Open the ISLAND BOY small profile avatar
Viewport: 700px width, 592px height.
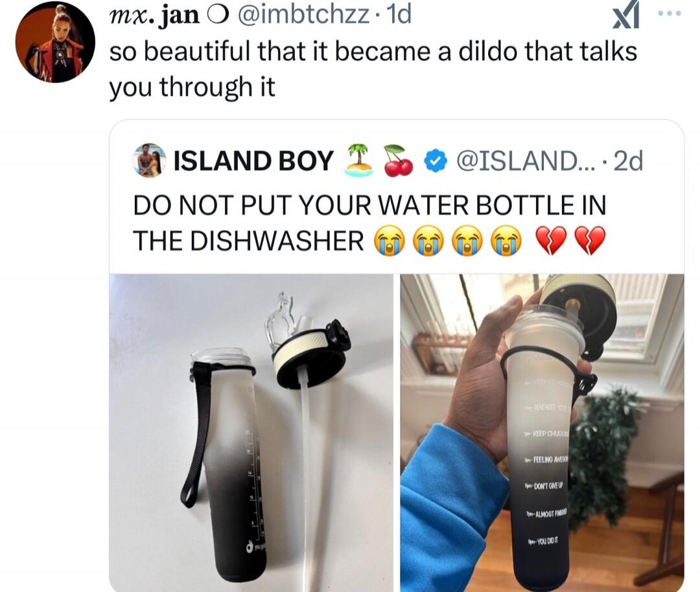click(150, 160)
